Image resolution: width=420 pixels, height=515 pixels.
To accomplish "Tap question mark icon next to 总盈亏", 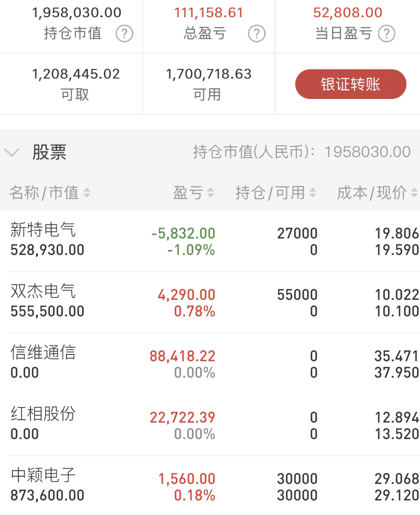I will [x=257, y=34].
